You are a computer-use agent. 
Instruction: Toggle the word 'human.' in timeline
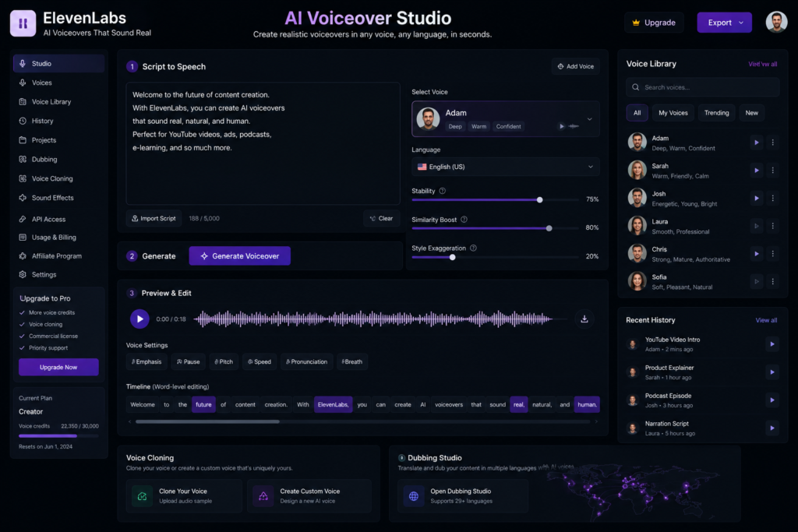[587, 405]
